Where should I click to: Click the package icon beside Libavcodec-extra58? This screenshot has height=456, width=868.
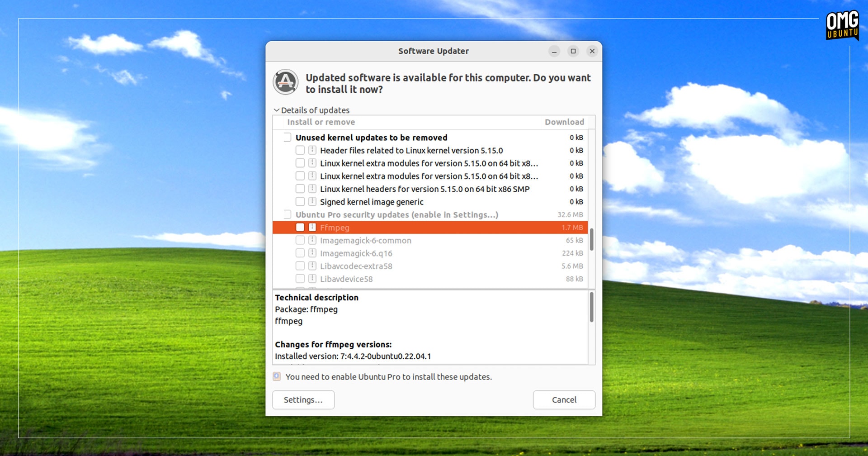point(312,266)
